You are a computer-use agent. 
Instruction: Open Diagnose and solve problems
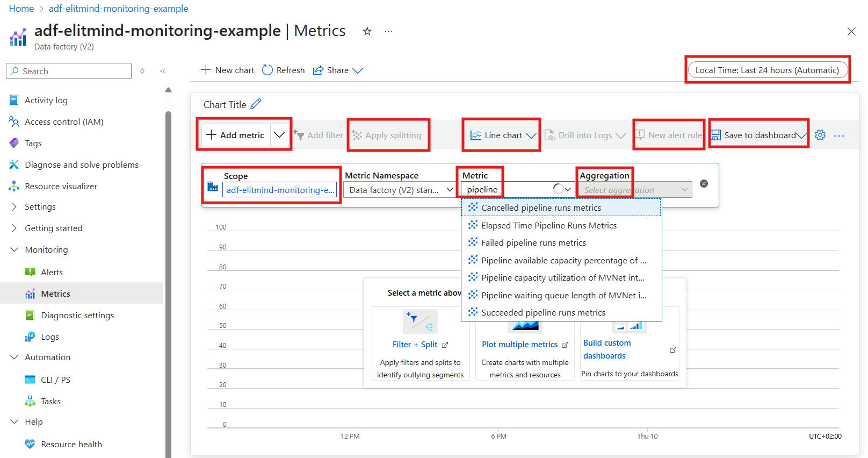[82, 165]
